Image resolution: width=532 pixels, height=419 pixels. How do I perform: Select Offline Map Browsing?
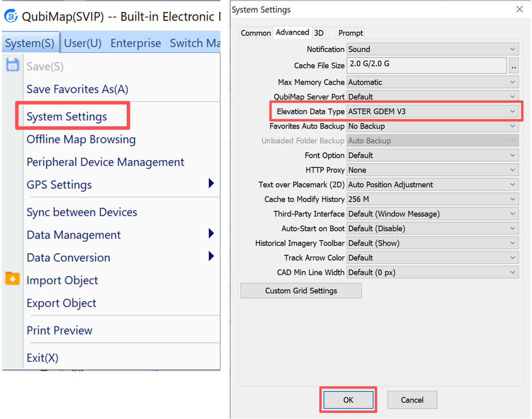(81, 139)
